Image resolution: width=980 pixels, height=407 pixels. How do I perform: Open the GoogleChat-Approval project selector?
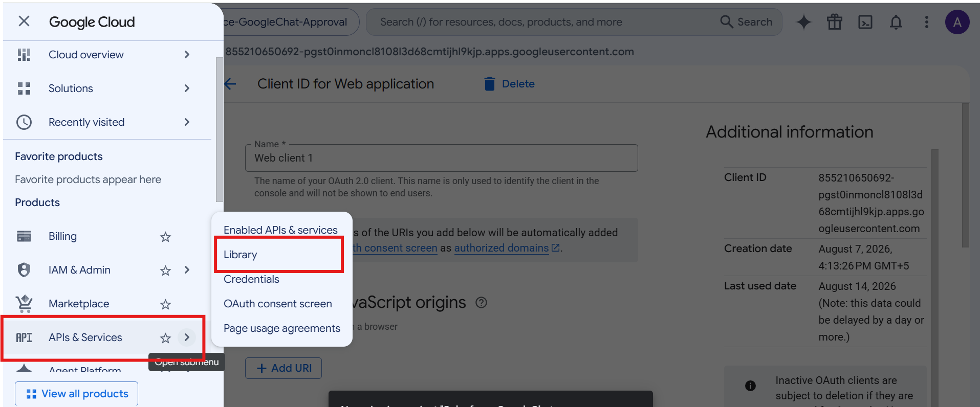tap(290, 22)
